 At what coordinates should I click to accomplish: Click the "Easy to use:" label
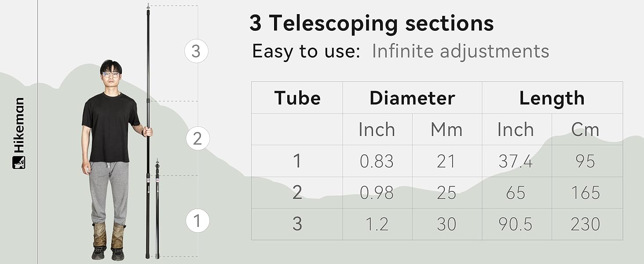[306, 51]
